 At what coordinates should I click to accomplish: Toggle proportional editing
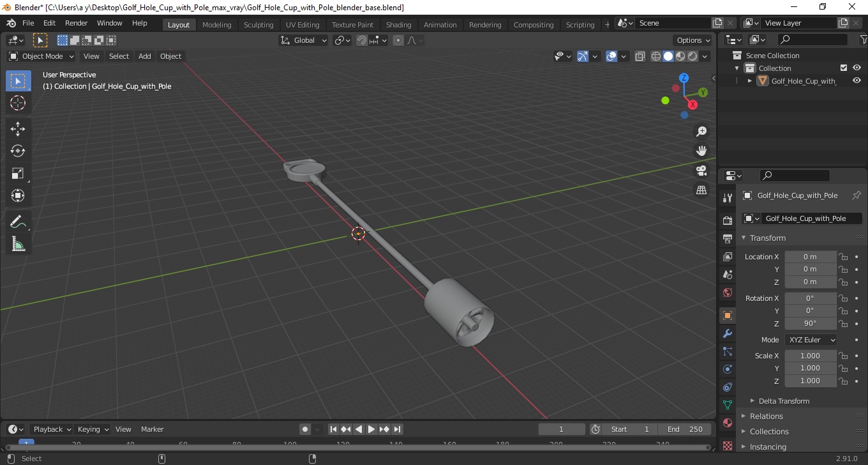pyautogui.click(x=398, y=40)
